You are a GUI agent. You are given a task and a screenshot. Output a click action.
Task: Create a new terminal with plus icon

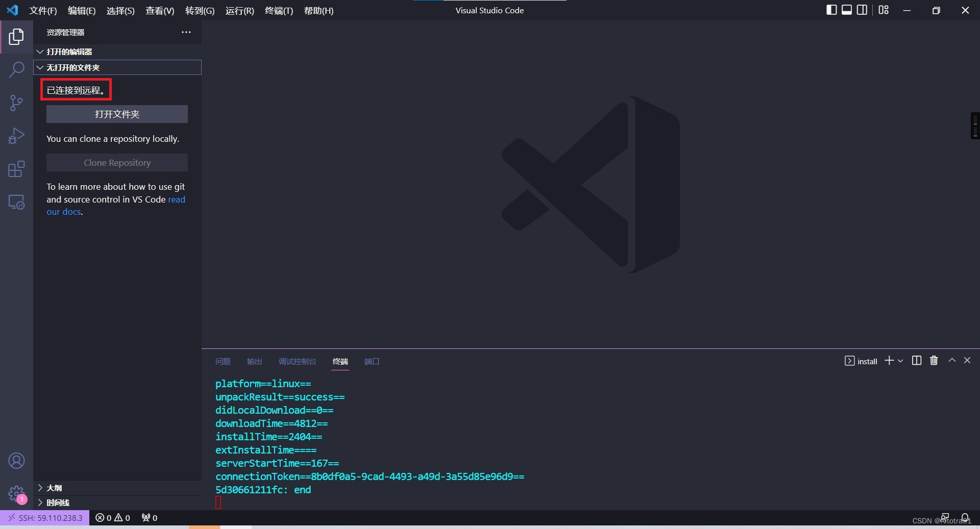coord(889,361)
